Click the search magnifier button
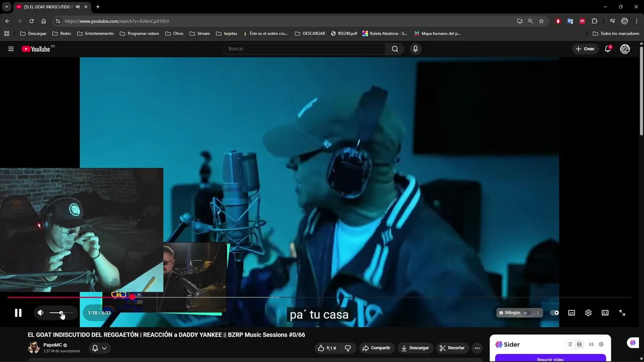 click(x=395, y=49)
